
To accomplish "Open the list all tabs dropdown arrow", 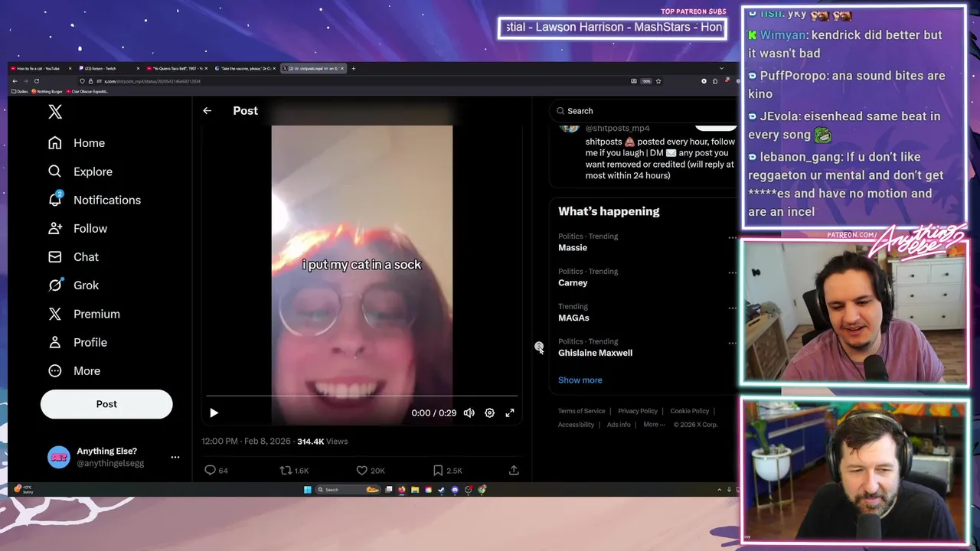I will pyautogui.click(x=721, y=68).
